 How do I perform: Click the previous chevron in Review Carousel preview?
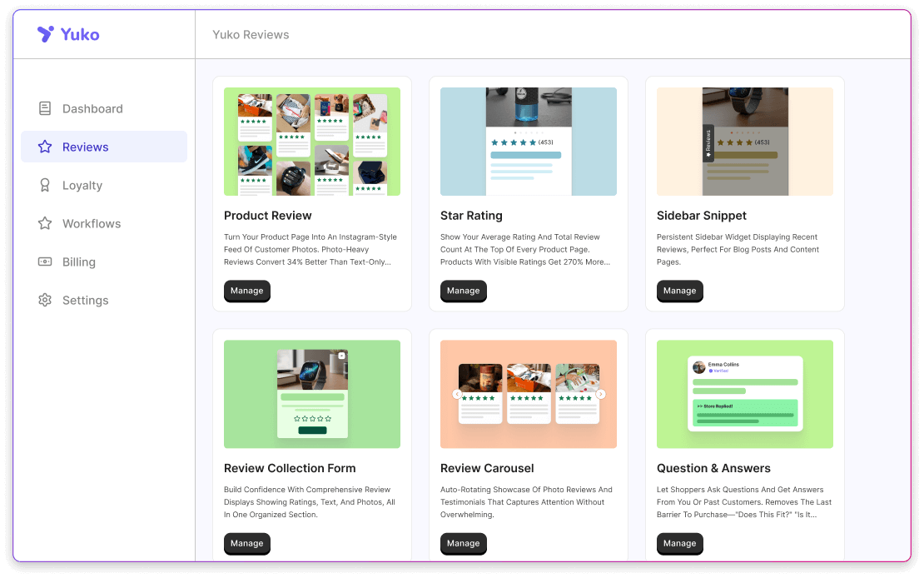pos(457,394)
